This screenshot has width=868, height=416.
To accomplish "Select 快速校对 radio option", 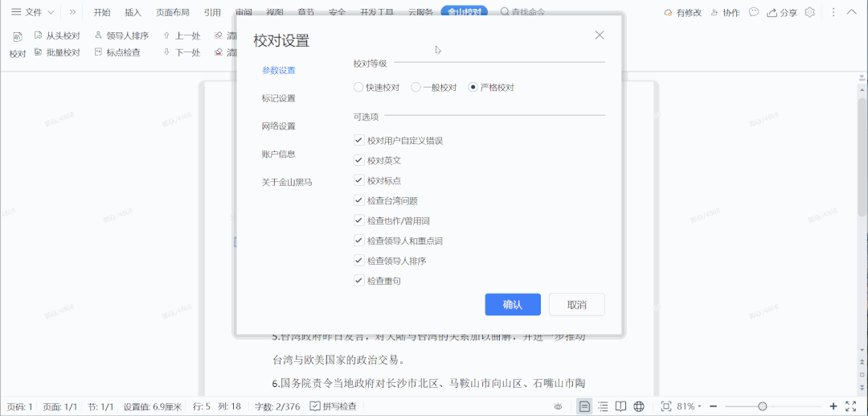I will click(376, 88).
